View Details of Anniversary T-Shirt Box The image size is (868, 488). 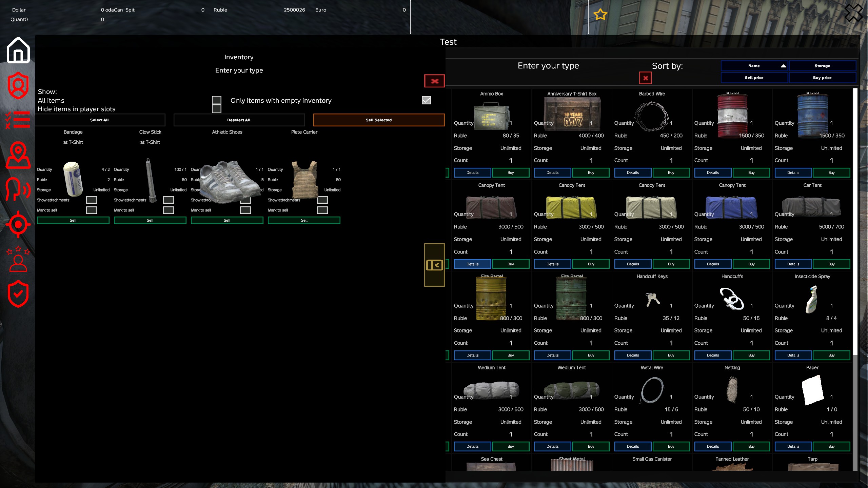click(553, 172)
